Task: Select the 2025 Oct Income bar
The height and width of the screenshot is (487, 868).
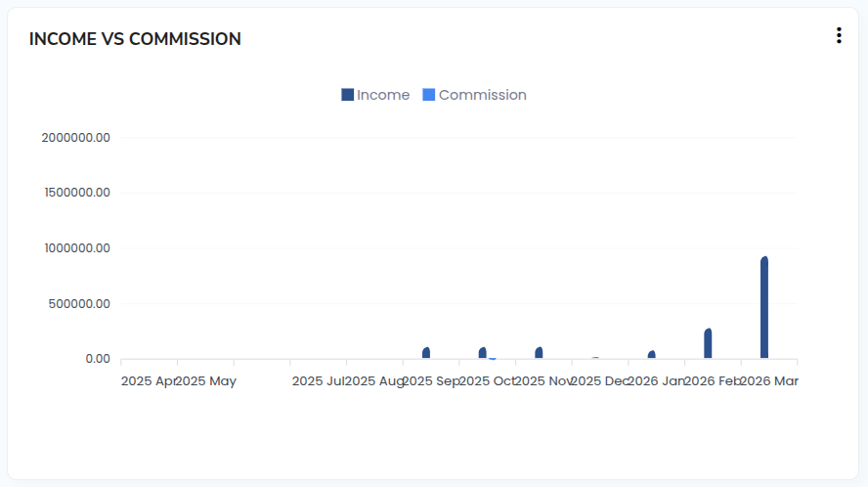Action: pyautogui.click(x=483, y=353)
